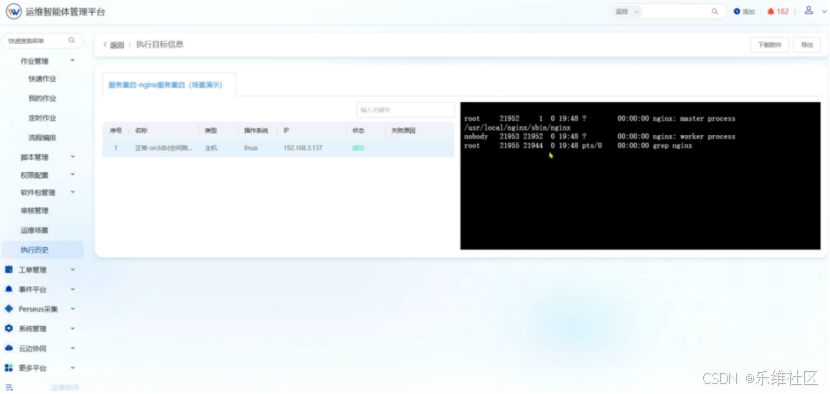This screenshot has height=394, width=830.
Task: Click the 导出 button
Action: 807,45
